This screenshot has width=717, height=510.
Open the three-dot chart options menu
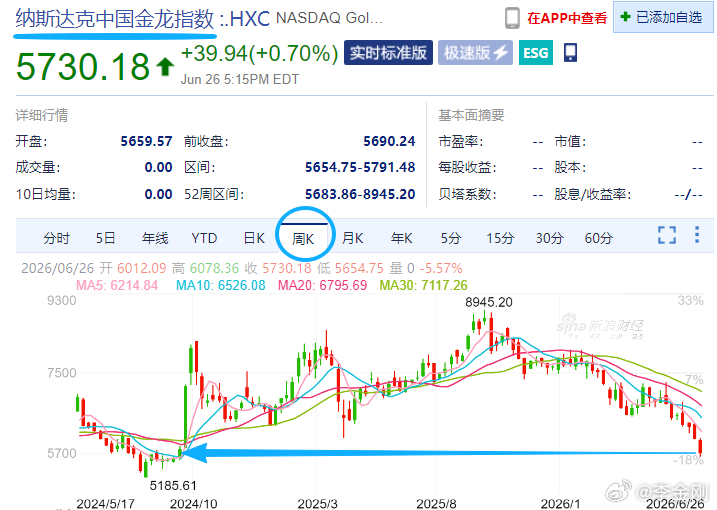(x=697, y=235)
